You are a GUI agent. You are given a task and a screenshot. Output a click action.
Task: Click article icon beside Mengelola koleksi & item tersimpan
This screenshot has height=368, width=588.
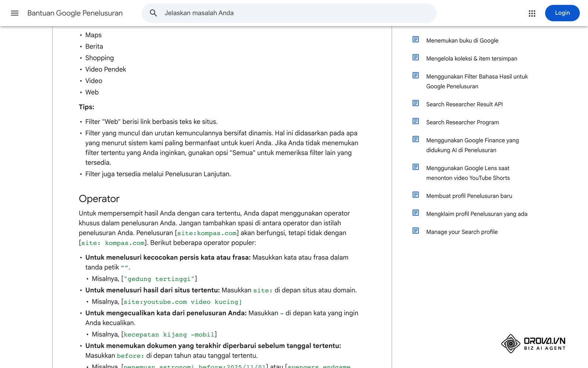[416, 57]
